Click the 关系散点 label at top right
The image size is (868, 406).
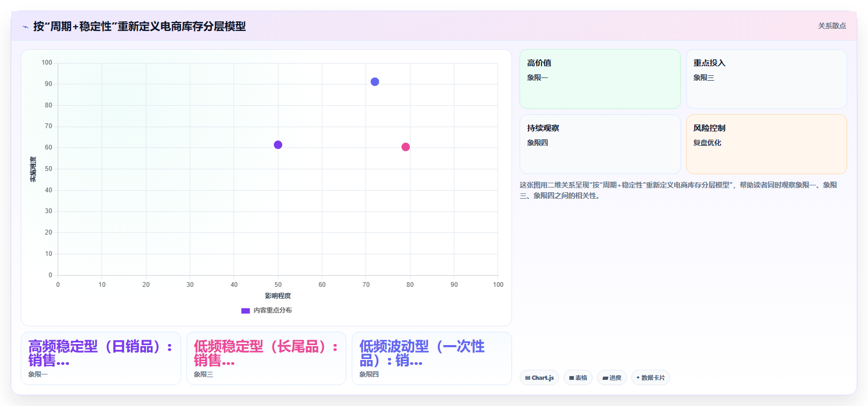tap(832, 26)
